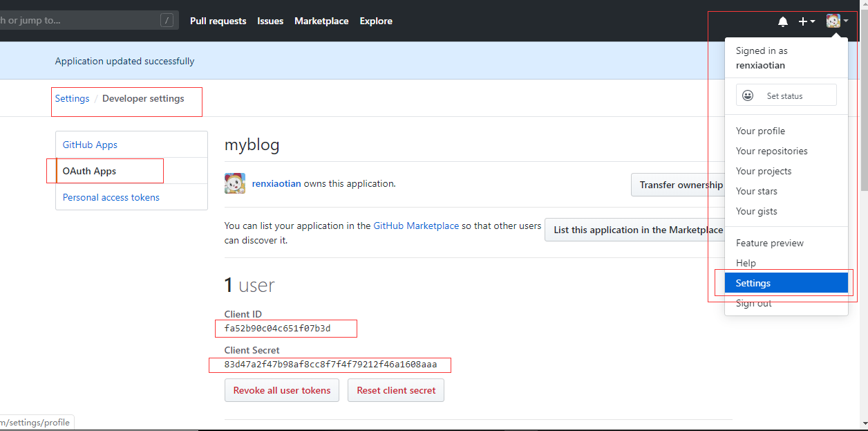The image size is (868, 431).
Task: Open Your projects from user menu
Action: pyautogui.click(x=786, y=171)
